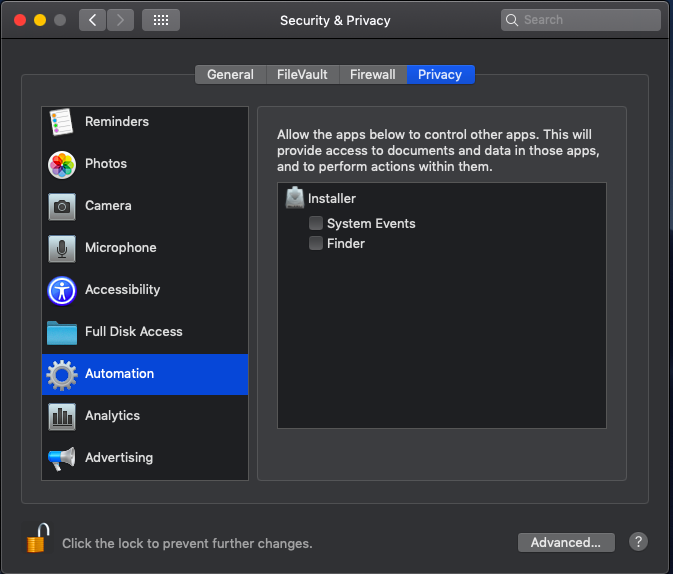
Task: Go forward with the right arrow
Action: point(120,20)
